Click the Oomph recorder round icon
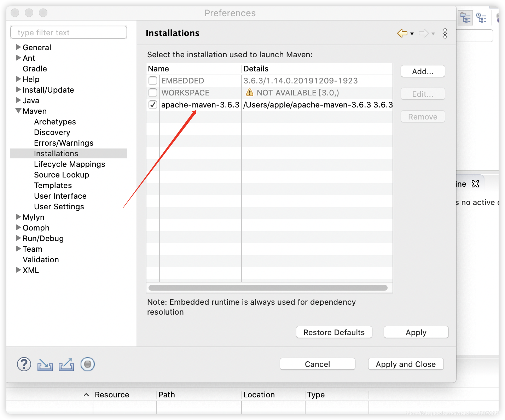This screenshot has width=505, height=420. pyautogui.click(x=88, y=364)
